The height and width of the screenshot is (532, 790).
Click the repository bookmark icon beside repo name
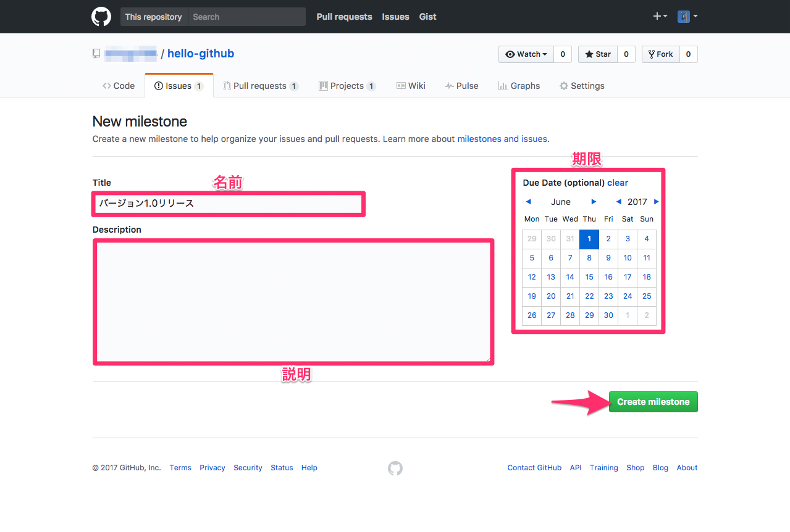click(x=96, y=54)
